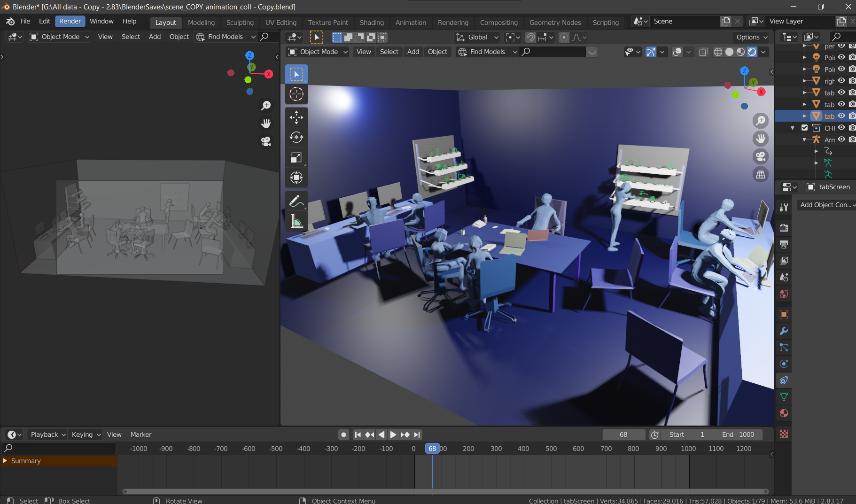Image resolution: width=856 pixels, height=504 pixels.
Task: Open the Render menu
Action: coord(70,21)
